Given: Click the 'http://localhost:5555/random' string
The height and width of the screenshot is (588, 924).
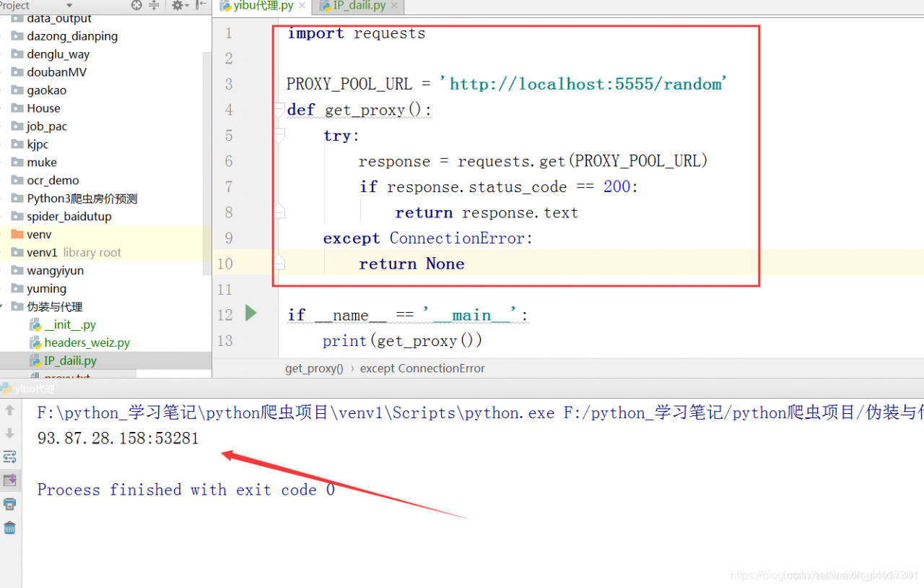Looking at the screenshot, I should point(585,84).
